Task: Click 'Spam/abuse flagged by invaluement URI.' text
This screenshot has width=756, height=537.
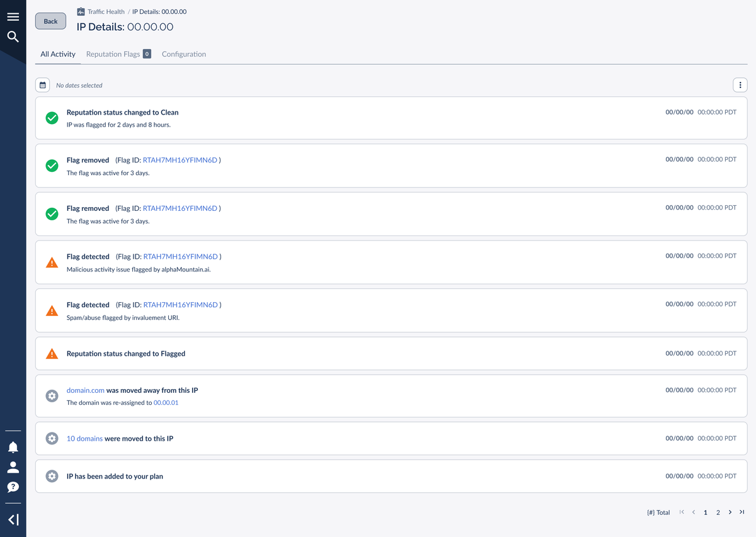Action: (123, 318)
